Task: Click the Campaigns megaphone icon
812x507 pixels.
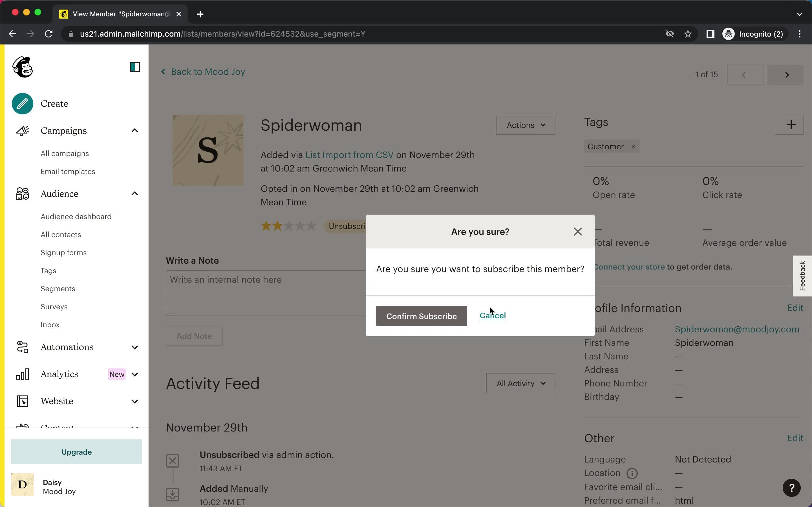Action: pyautogui.click(x=22, y=130)
